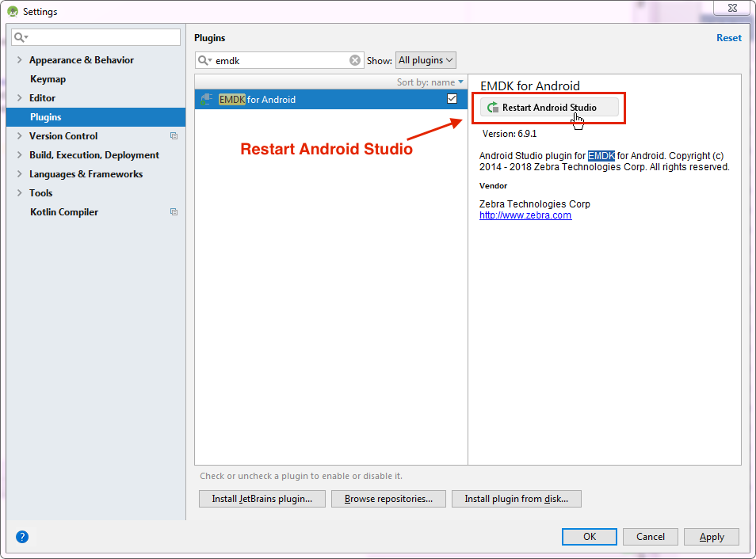Confirm settings with the OK button
This screenshot has width=756, height=559.
point(589,537)
